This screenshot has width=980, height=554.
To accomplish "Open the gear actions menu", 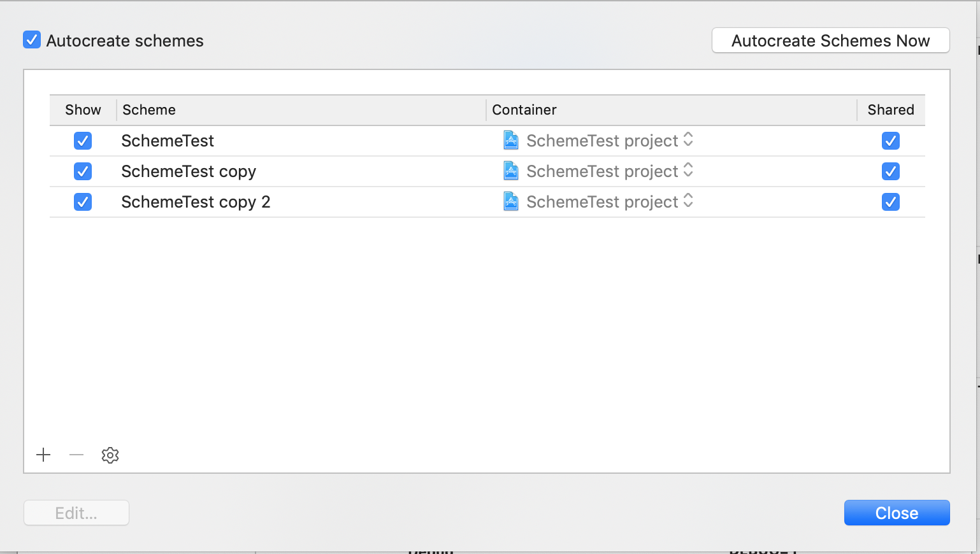I will [110, 455].
